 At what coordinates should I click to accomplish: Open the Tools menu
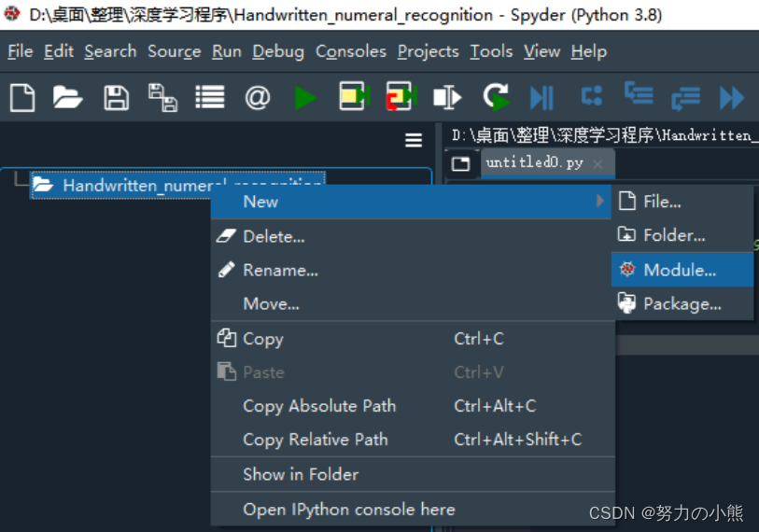tap(491, 51)
